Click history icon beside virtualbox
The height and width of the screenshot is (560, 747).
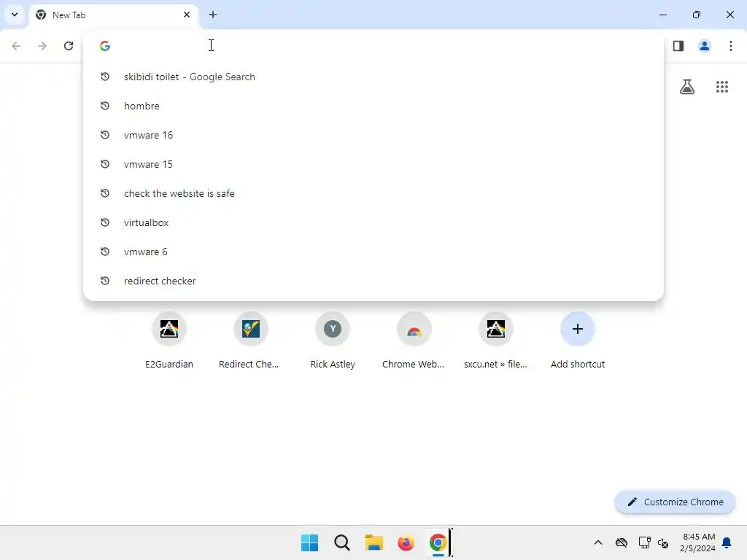pos(105,222)
